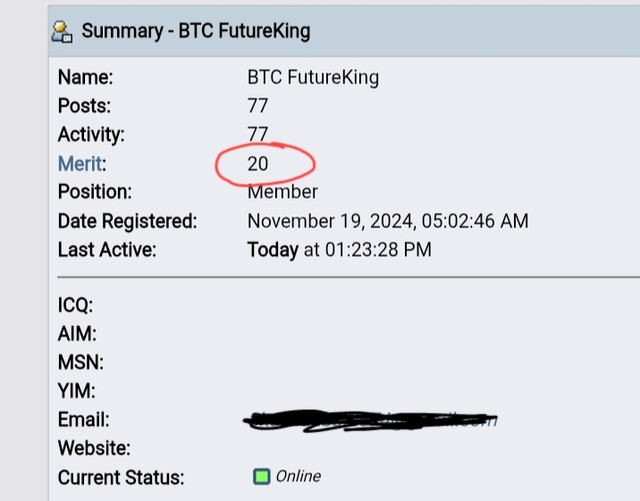Select the merit value 20
This screenshot has height=501, width=640.
[258, 164]
